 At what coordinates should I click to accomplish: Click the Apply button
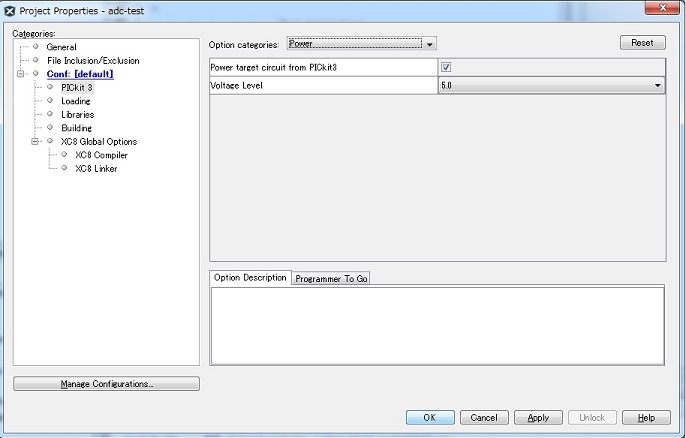(x=538, y=417)
